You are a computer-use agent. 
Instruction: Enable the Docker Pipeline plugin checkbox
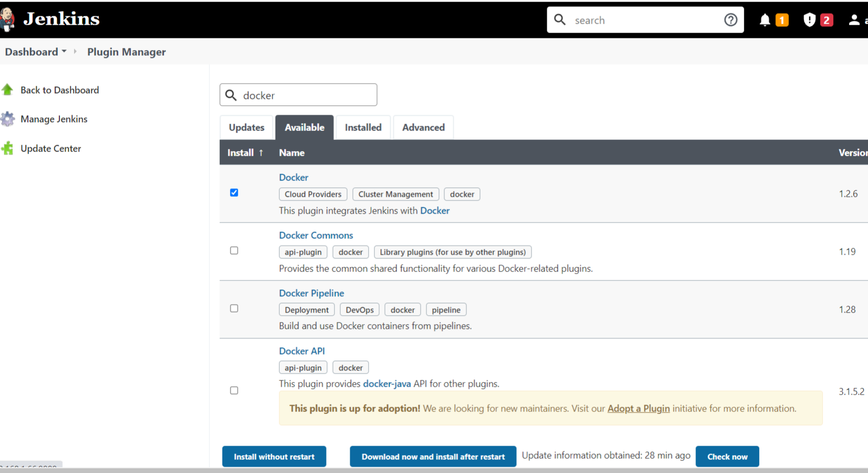(234, 308)
